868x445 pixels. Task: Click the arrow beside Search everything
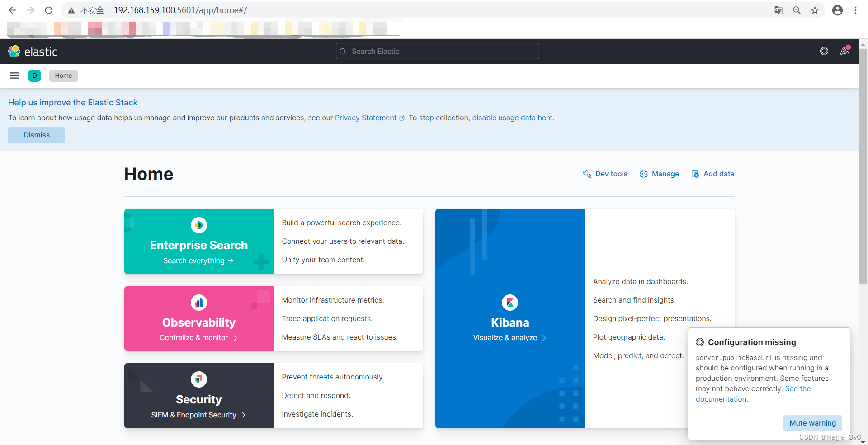[x=231, y=260]
